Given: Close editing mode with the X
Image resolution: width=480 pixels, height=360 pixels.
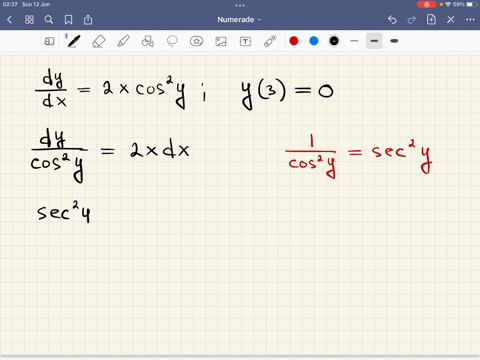Looking at the screenshot, I should (451, 20).
